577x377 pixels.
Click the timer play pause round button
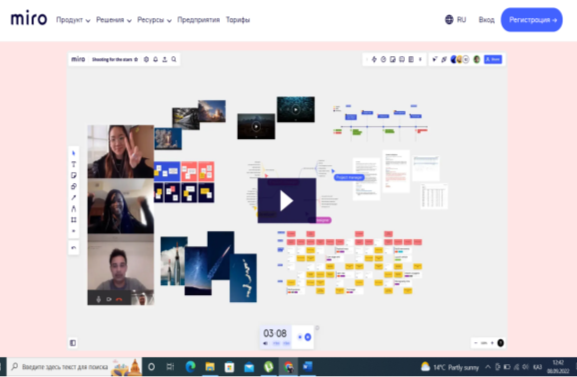pyautogui.click(x=308, y=337)
